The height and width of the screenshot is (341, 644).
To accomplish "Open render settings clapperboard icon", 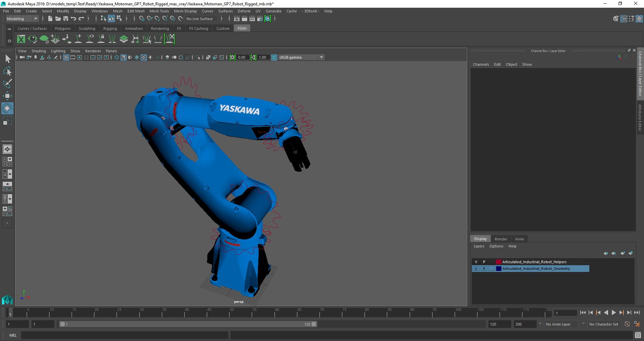I will point(260,19).
